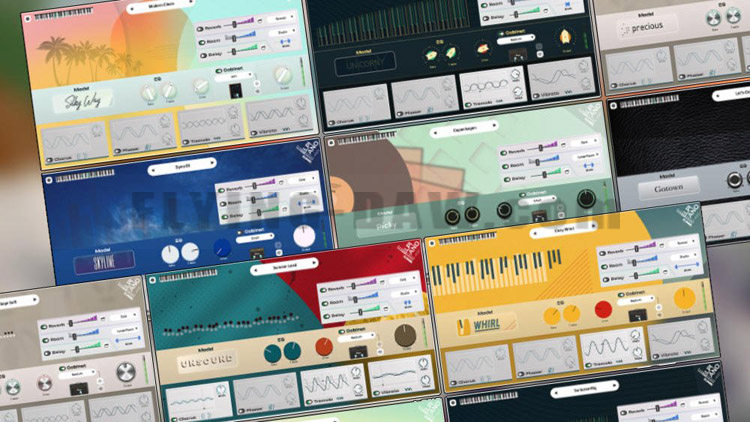The image size is (750, 422).
Task: Toggle Tremolo switch in Whirl panel
Action: point(589,365)
